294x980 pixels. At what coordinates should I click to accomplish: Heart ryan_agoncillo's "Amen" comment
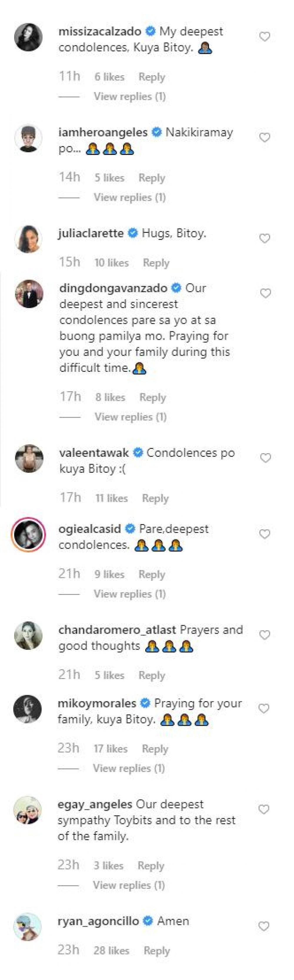coord(264,926)
